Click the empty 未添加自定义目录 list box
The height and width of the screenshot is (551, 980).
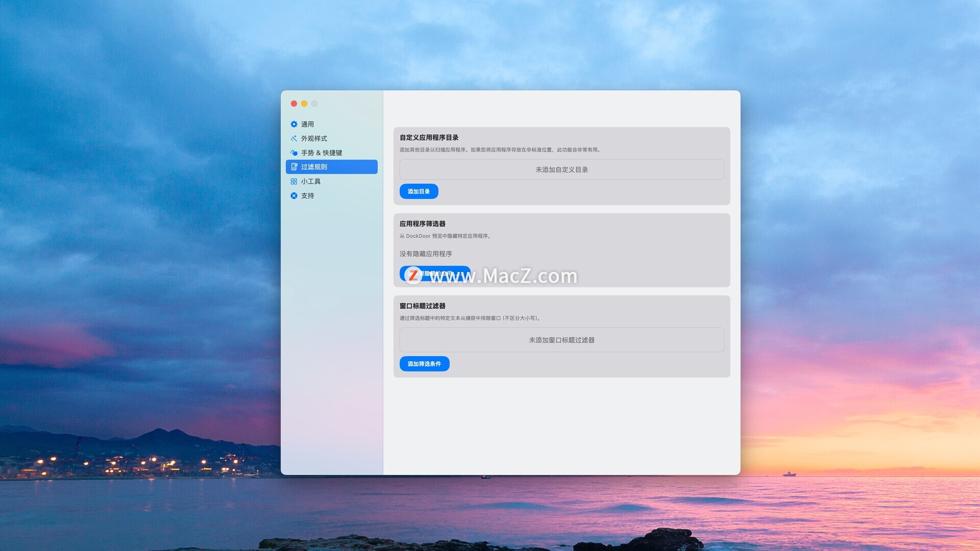coord(561,169)
